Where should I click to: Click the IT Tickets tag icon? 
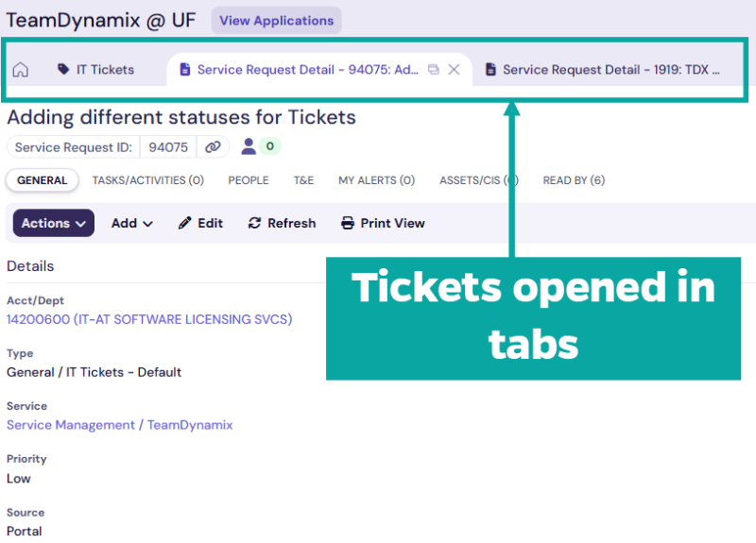coord(63,69)
